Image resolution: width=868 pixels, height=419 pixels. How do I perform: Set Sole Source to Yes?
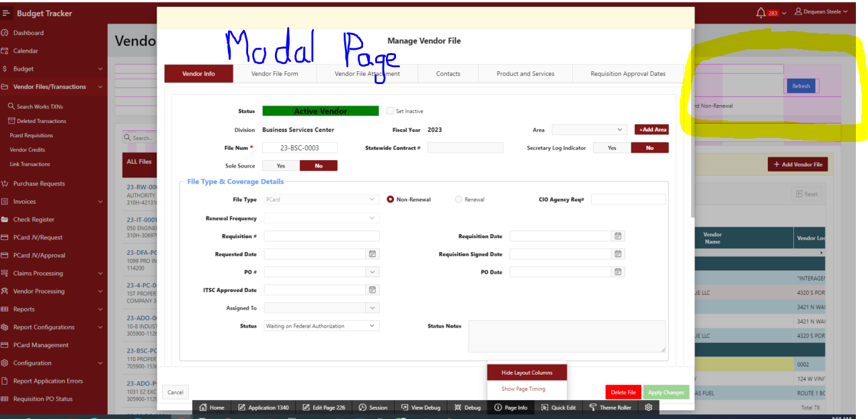tap(280, 165)
